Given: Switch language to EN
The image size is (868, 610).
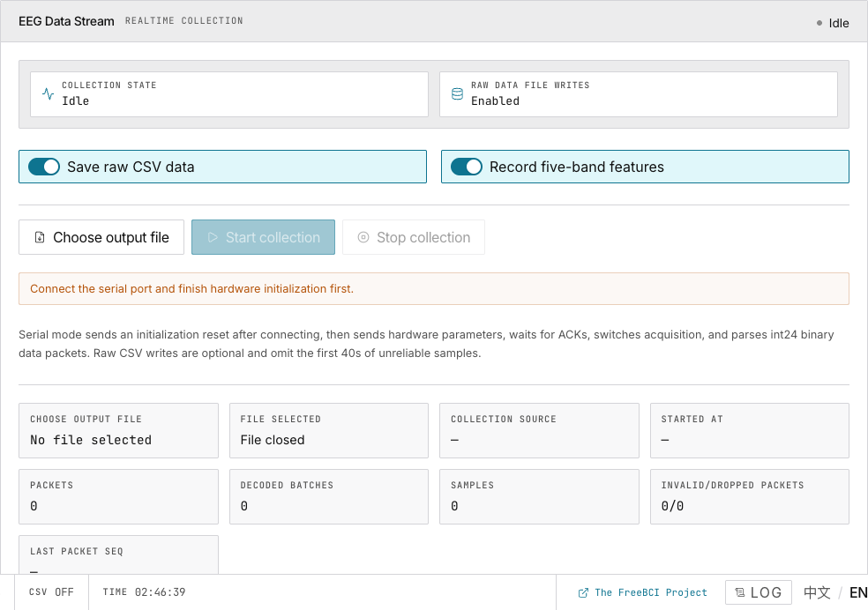Looking at the screenshot, I should tap(858, 592).
